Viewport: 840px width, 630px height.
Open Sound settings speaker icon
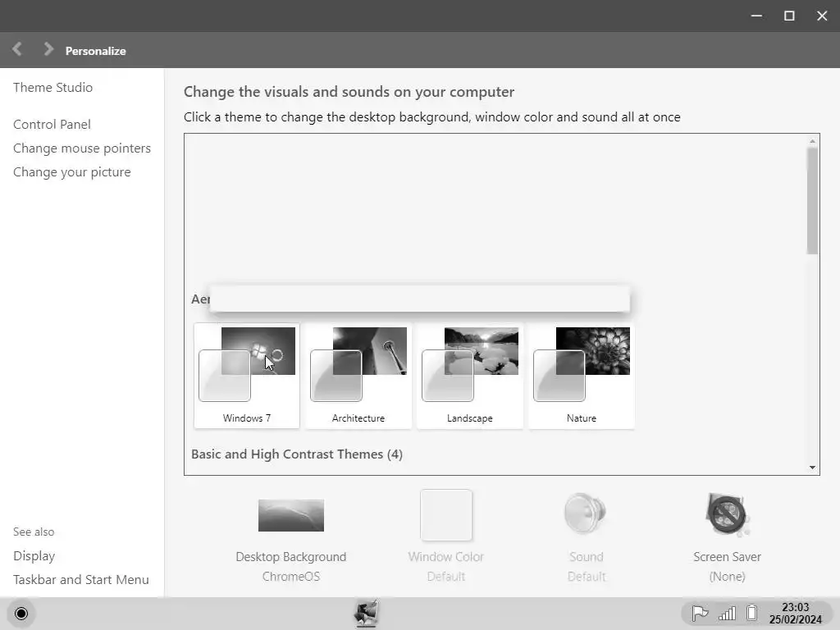pos(586,514)
